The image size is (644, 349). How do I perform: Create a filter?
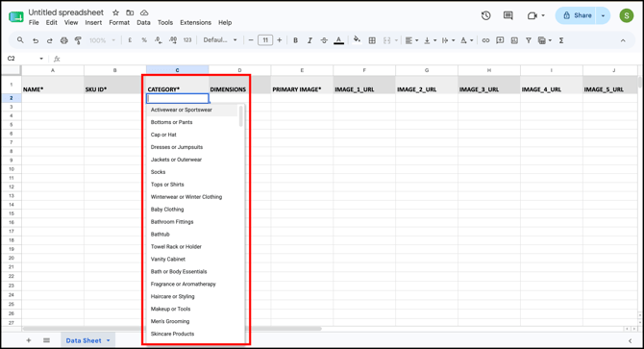pos(529,40)
